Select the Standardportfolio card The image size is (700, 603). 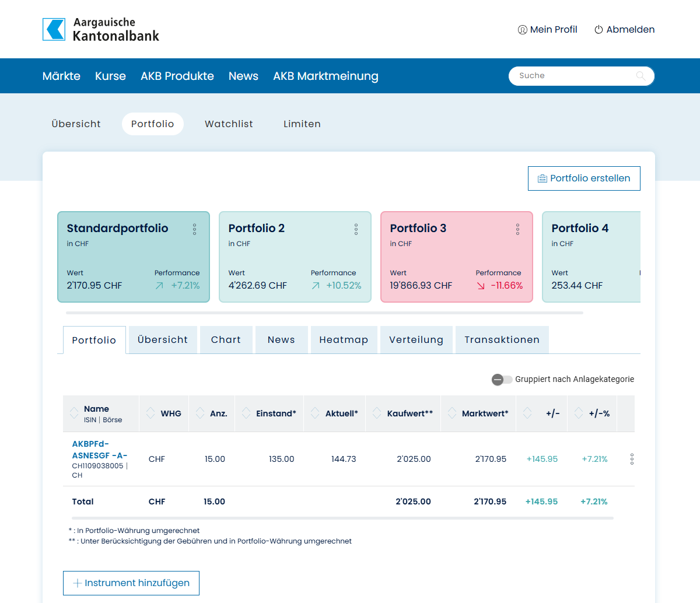click(x=134, y=257)
